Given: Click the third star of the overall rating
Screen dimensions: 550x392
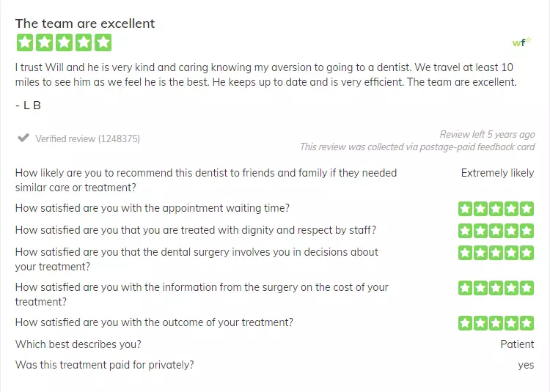Looking at the screenshot, I should point(64,42).
